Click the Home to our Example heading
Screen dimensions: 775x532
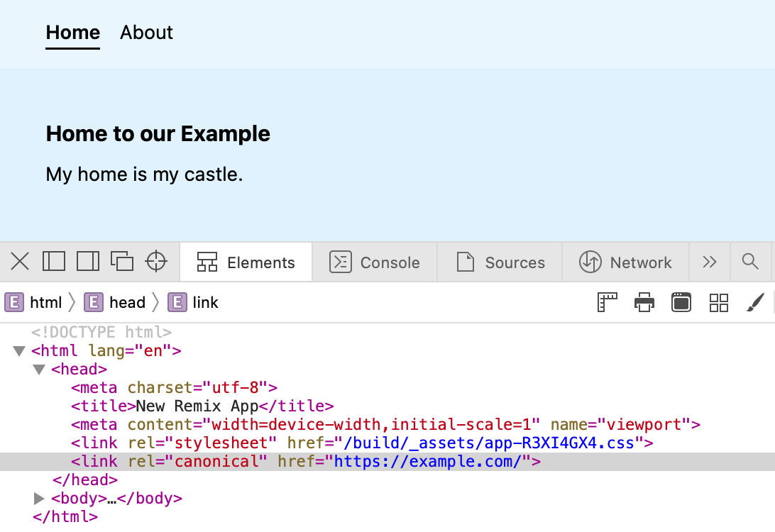(158, 134)
